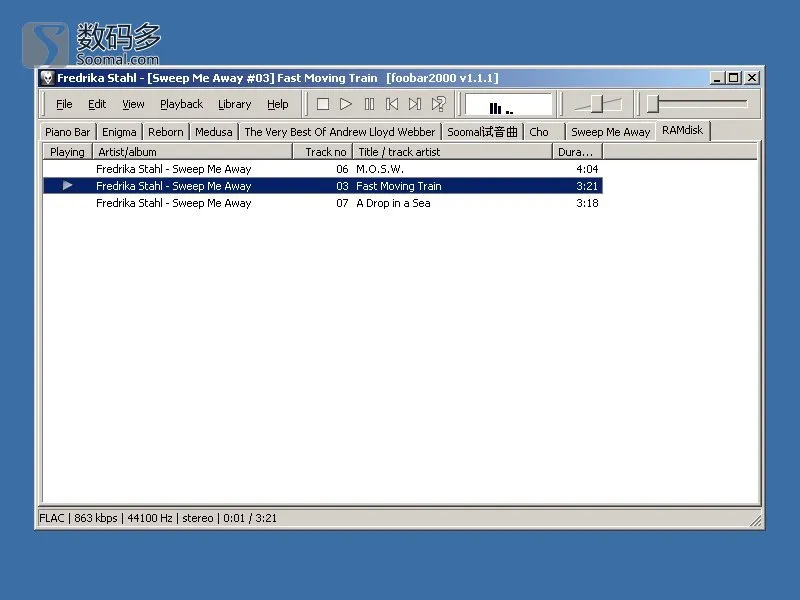Switch to the Soomal试音曲 playlist tab

(482, 132)
